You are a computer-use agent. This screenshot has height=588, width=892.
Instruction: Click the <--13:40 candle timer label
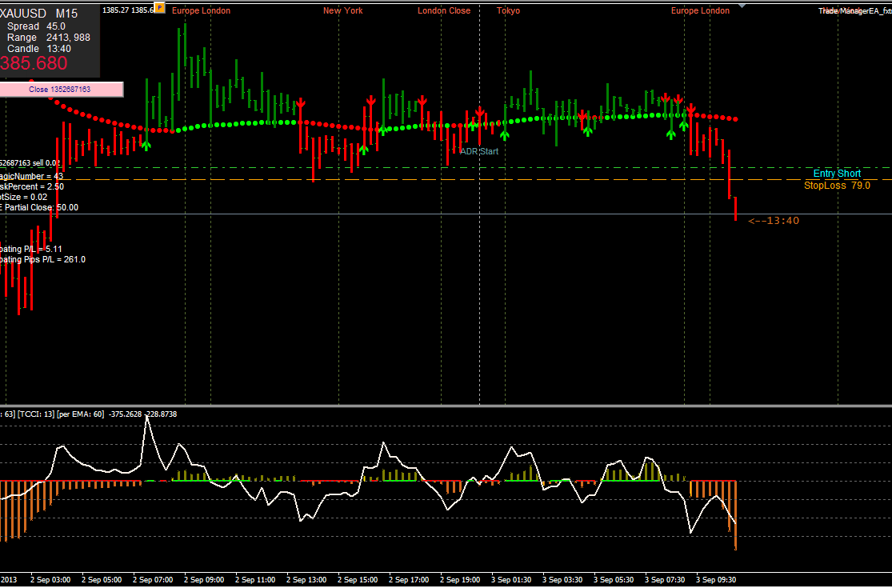click(774, 221)
